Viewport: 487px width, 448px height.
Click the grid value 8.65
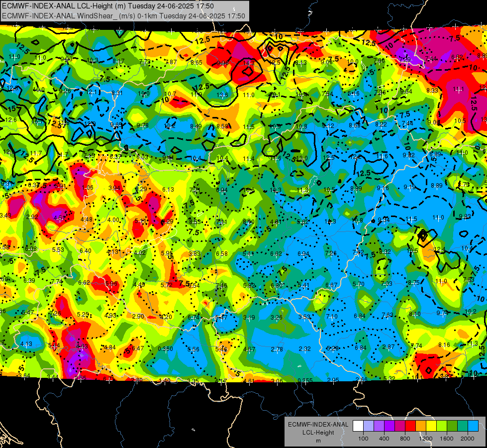pos(196,63)
